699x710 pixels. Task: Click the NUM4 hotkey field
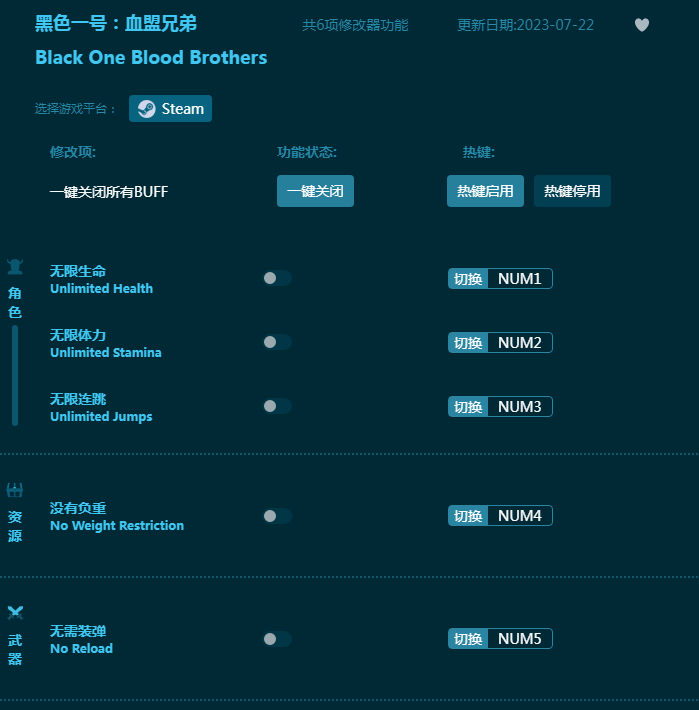[519, 516]
